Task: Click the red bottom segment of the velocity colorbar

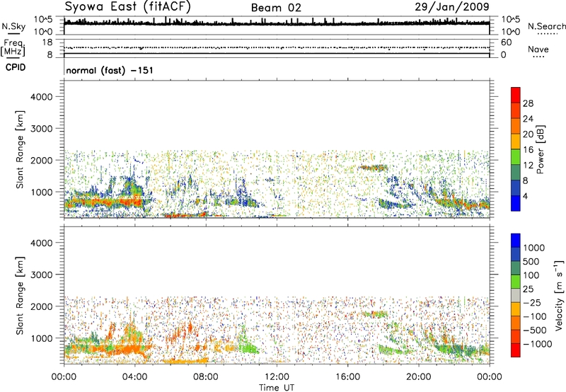Action: coord(516,350)
